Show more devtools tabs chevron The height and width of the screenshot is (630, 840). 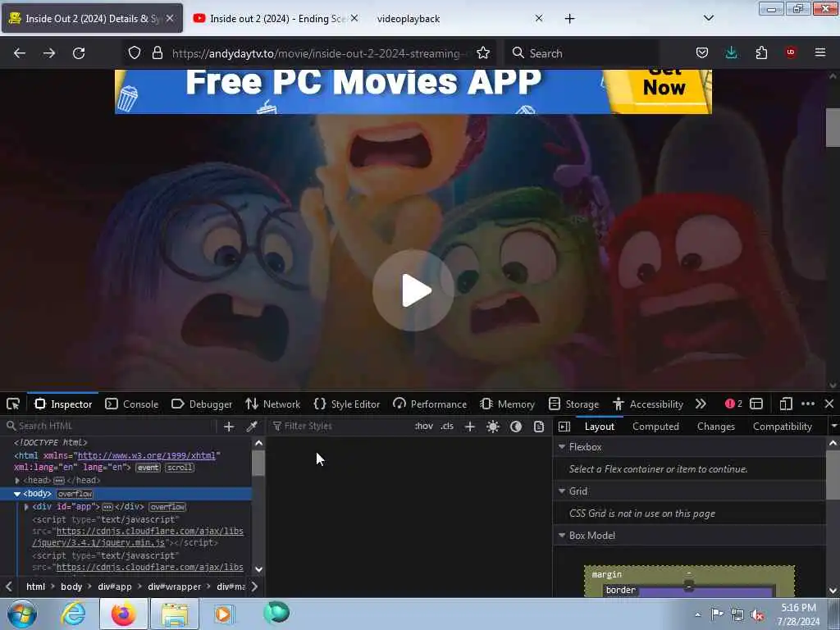click(701, 404)
